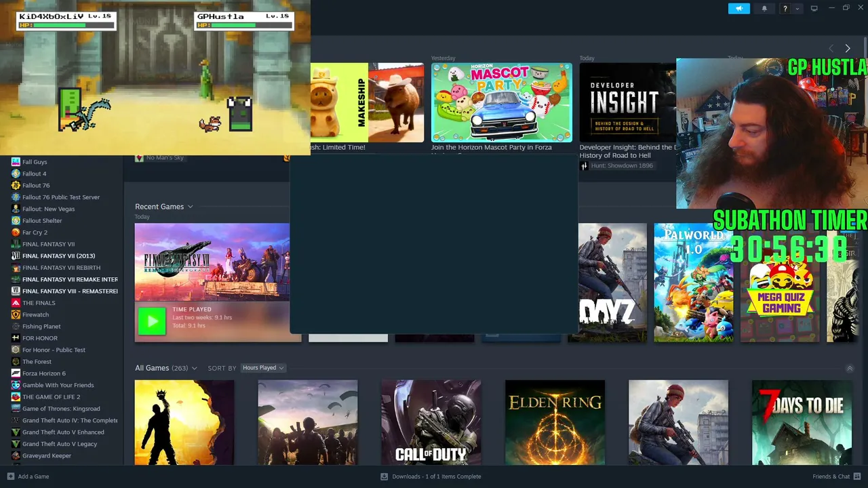Open Hunt: Showdown 1896 news tag
Screen dimensions: 868x488
pyautogui.click(x=622, y=165)
